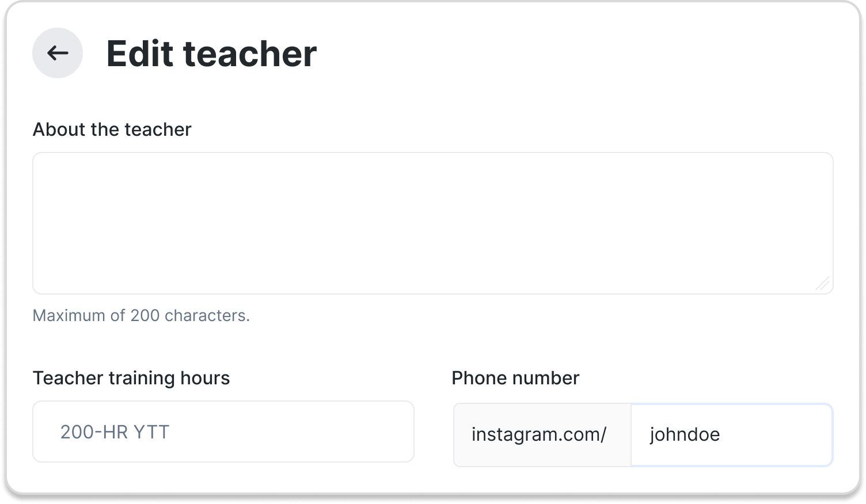Click the johndoe username input

coord(732,434)
